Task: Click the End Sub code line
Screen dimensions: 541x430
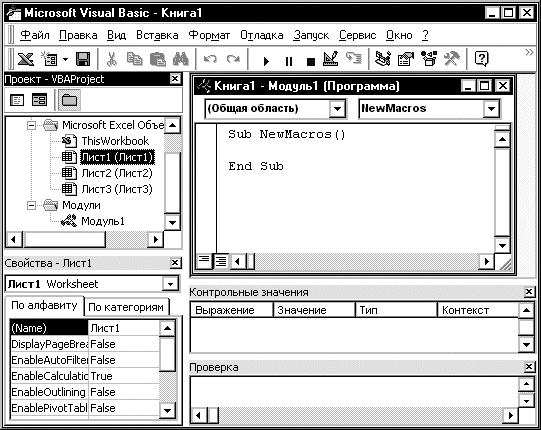Action: [x=256, y=166]
